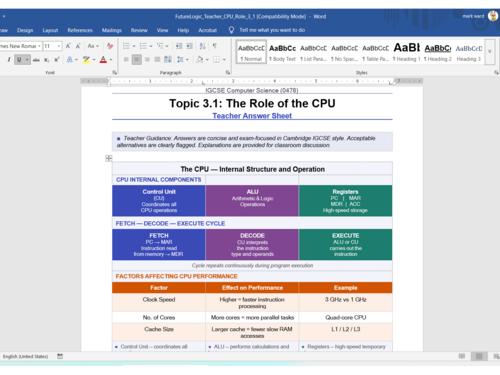Switch to the Review ribbon tab

139,30
